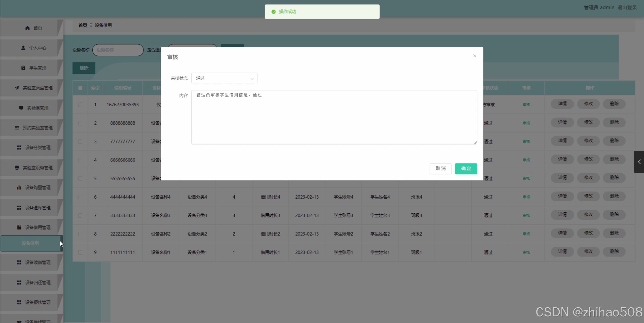Close the 审核 dialog with the X icon
The width and height of the screenshot is (644, 323).
[475, 56]
